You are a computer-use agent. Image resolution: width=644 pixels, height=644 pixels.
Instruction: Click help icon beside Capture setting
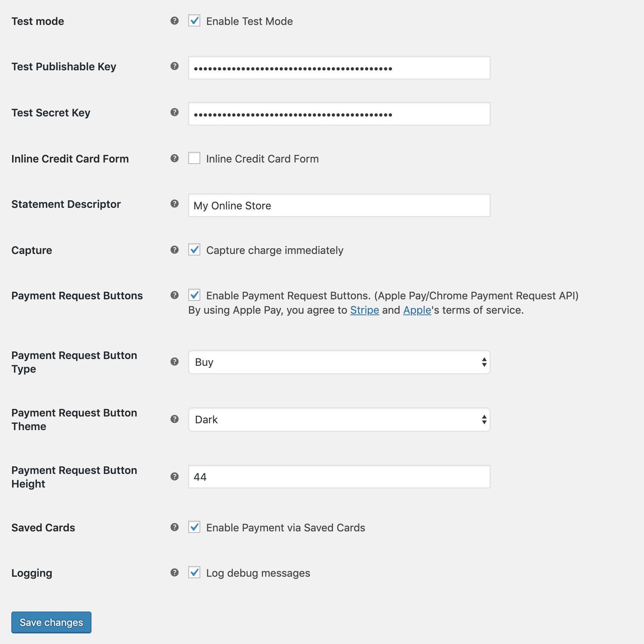click(174, 250)
